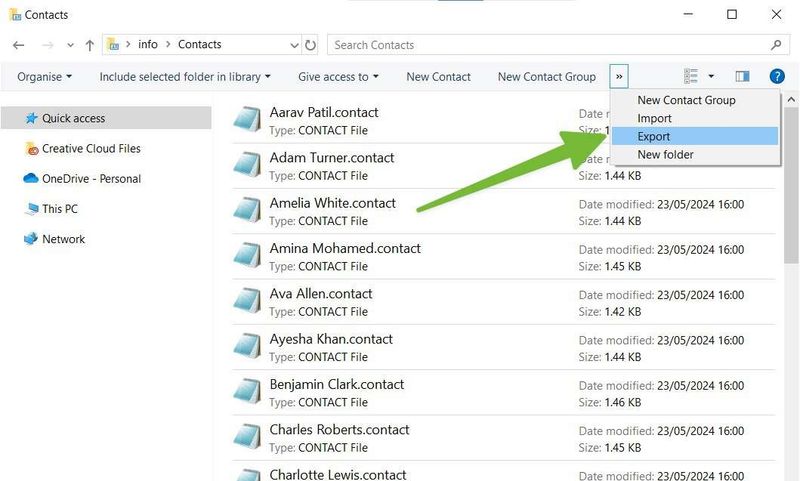Screen dimensions: 800x481
Task: Click the scrollbar up arrow
Action: 791,100
